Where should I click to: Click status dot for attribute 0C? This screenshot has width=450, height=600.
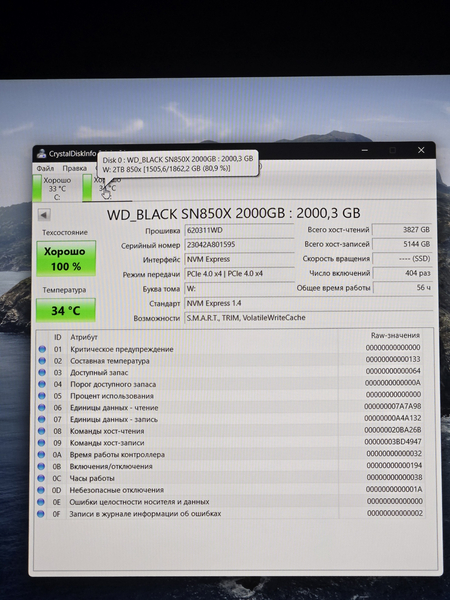click(x=41, y=478)
